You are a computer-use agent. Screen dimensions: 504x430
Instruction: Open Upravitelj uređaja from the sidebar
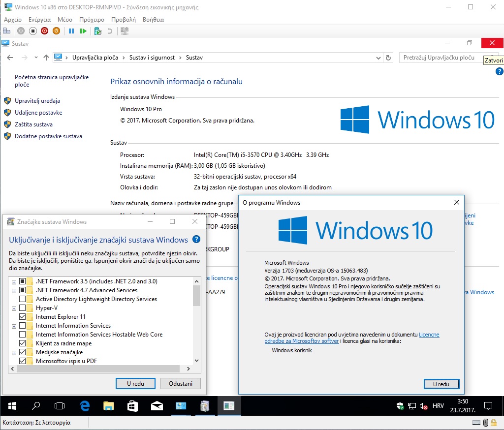pyautogui.click(x=37, y=101)
